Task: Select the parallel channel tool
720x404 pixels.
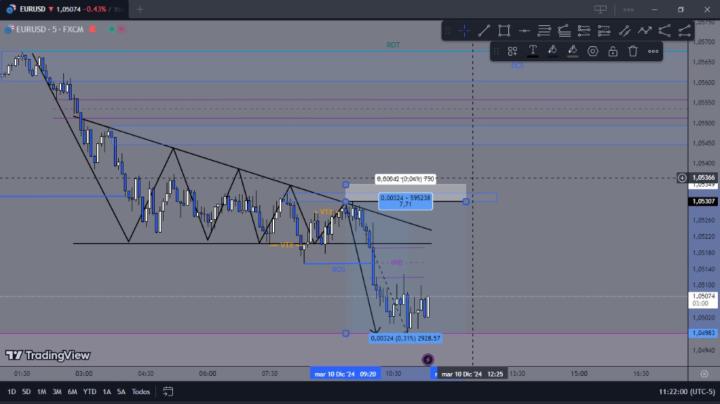Action: pyautogui.click(x=624, y=31)
